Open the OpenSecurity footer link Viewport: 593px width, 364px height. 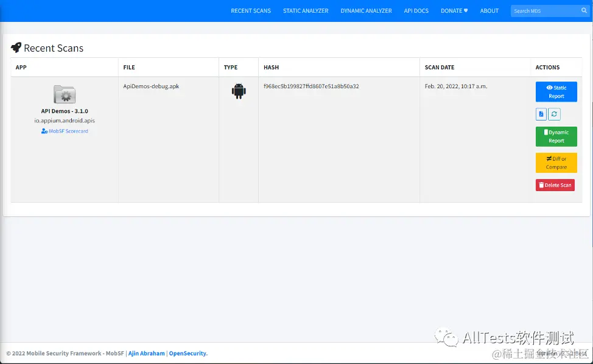coord(188,354)
